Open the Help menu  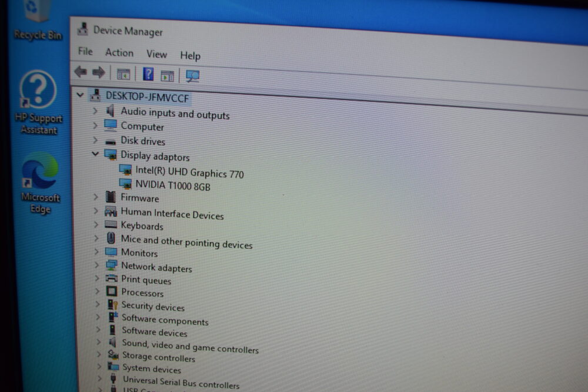pos(190,56)
